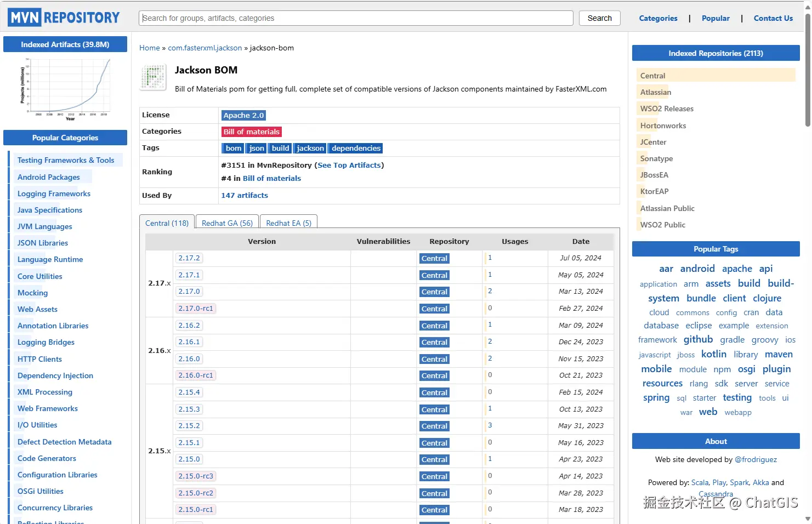812x524 pixels.
Task: Open com.fasterxml.jackson breadcrumb link
Action: click(x=205, y=48)
